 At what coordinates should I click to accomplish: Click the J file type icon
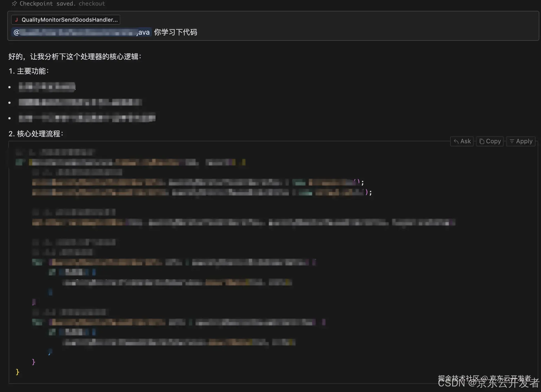(x=16, y=20)
